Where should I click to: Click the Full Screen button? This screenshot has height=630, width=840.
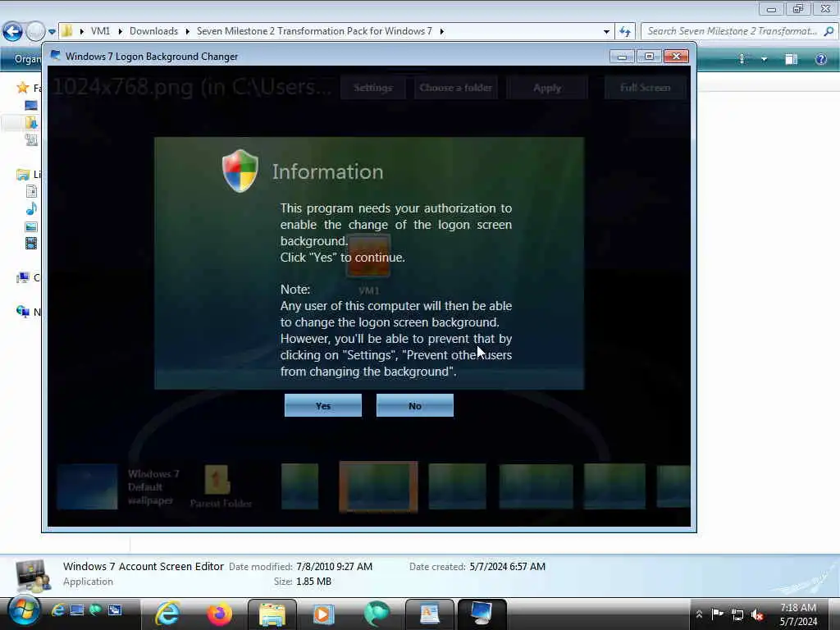tap(645, 87)
